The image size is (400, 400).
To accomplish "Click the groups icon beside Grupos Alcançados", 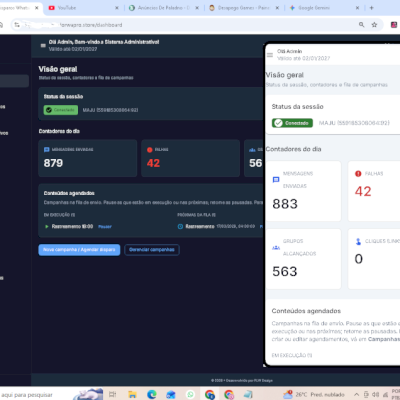I will (276, 247).
